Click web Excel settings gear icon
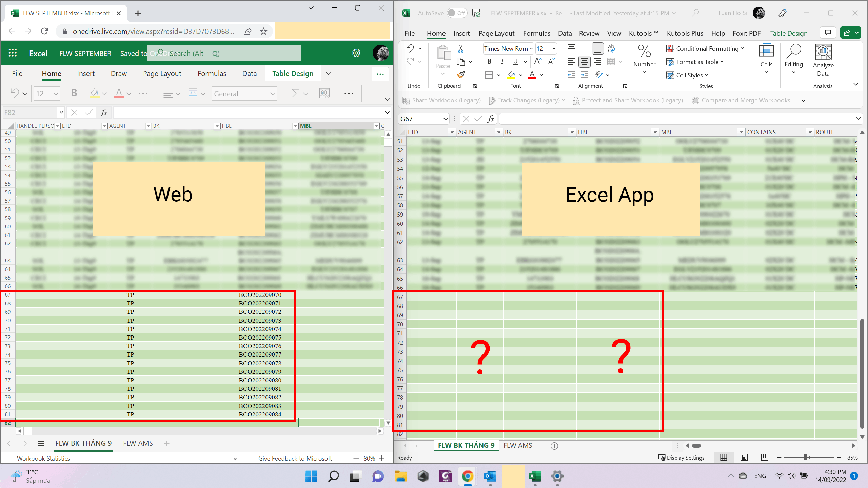Viewport: 868px width, 488px height. (x=356, y=53)
